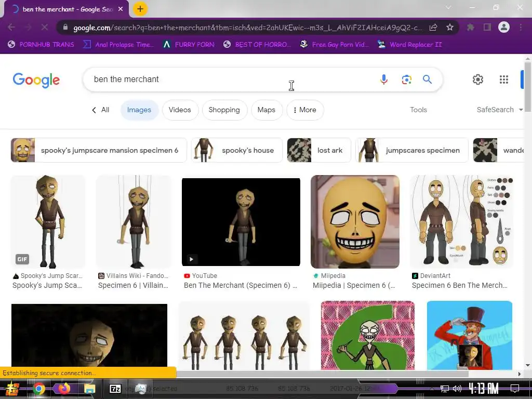The height and width of the screenshot is (399, 532).
Task: Open File Explorer from taskbar
Action: (x=89, y=389)
